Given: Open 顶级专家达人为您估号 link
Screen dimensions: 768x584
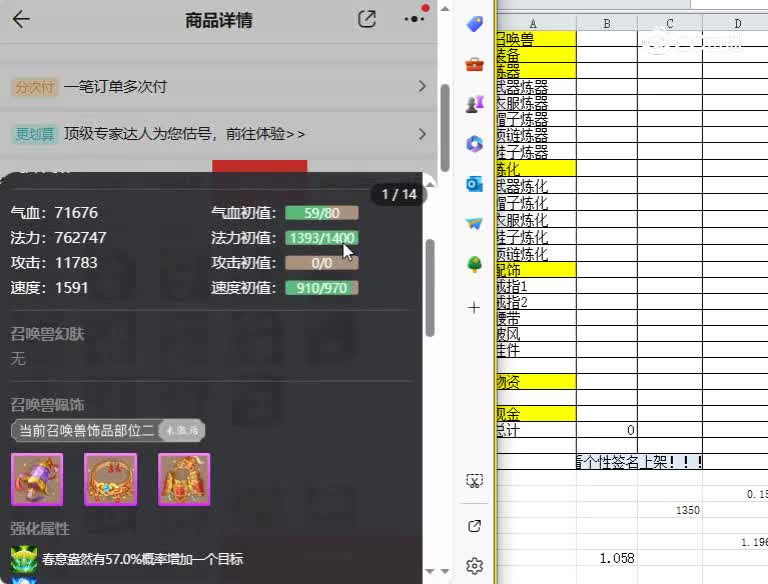Looking at the screenshot, I should 184,134.
